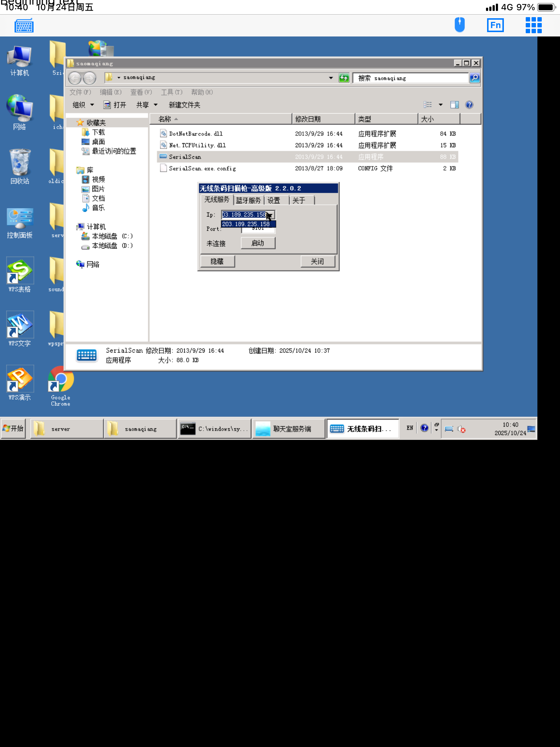Open the blue grid menu icon
Screen dimensions: 560x747
pos(534,25)
